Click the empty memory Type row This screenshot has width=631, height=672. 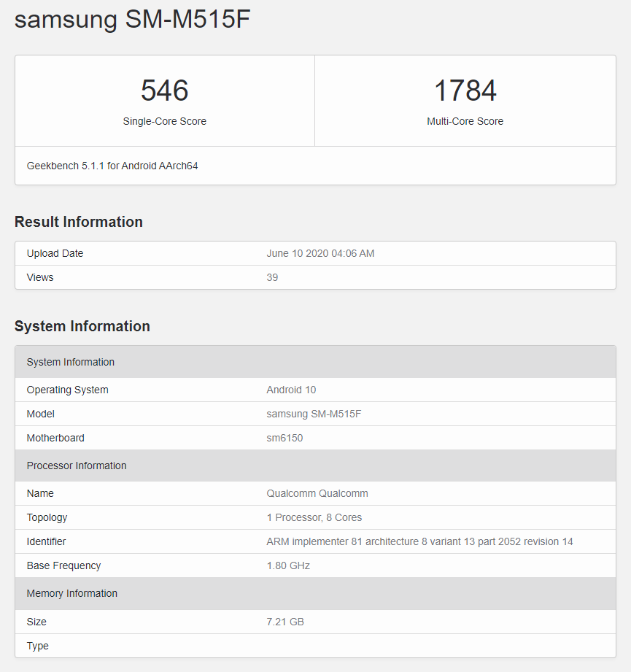315,646
